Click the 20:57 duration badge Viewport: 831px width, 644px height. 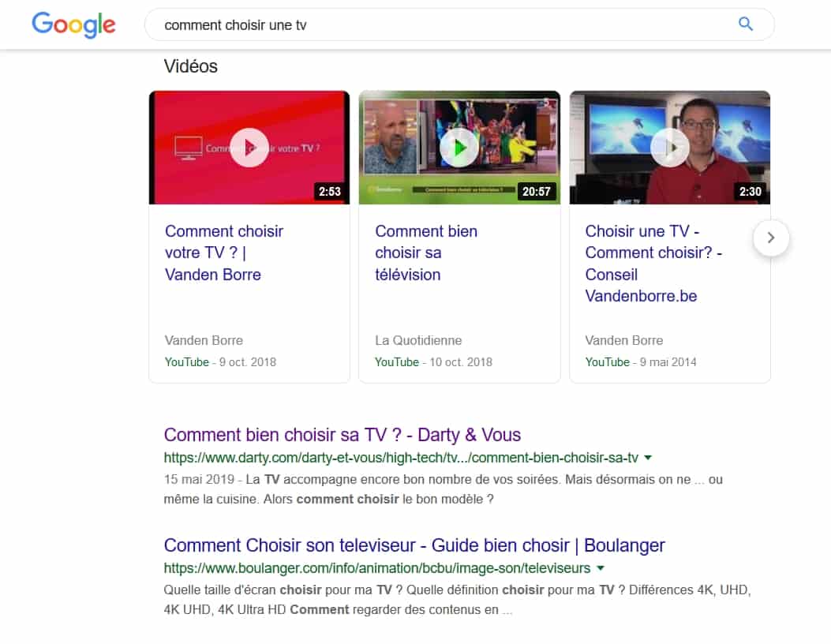click(x=537, y=191)
